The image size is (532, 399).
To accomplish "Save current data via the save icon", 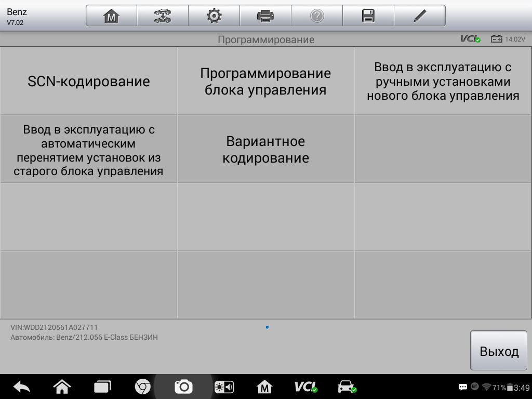I will tap(368, 15).
